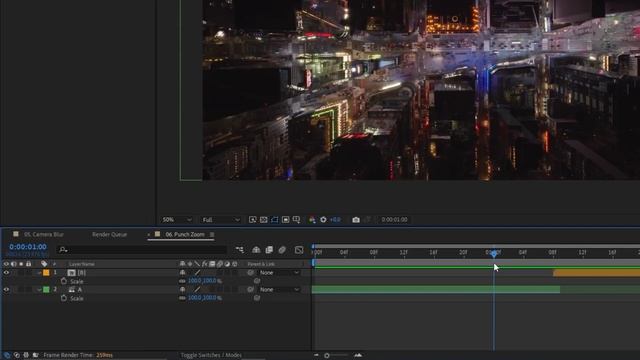Toggle mask and shape path visibility
The height and width of the screenshot is (360, 640).
(x=275, y=220)
